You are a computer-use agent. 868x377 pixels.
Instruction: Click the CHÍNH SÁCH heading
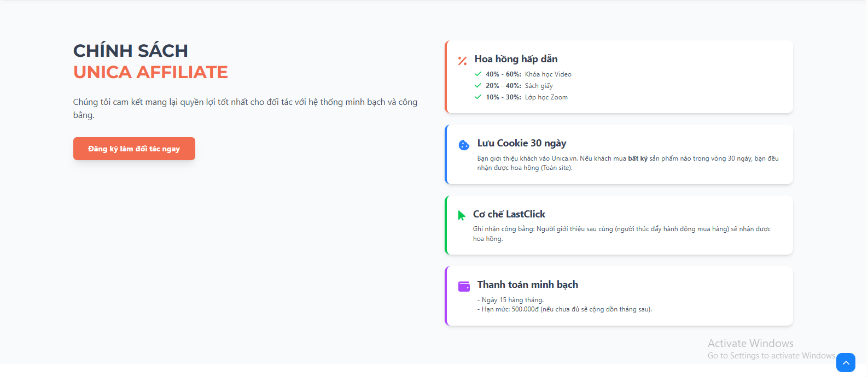pos(131,51)
